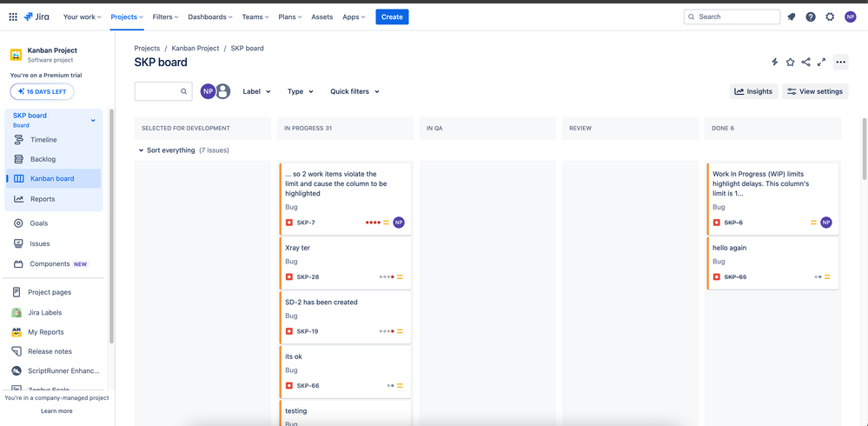Screen dimensions: 868x426
Task: Click the bug type icon on SKP-19
Action: coord(289,331)
